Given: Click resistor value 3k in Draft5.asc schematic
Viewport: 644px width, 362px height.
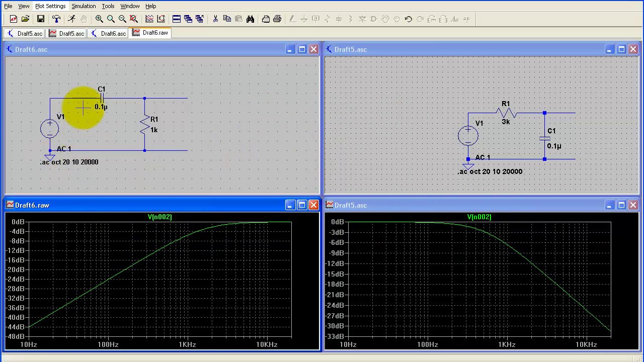Looking at the screenshot, I should pyautogui.click(x=506, y=122).
